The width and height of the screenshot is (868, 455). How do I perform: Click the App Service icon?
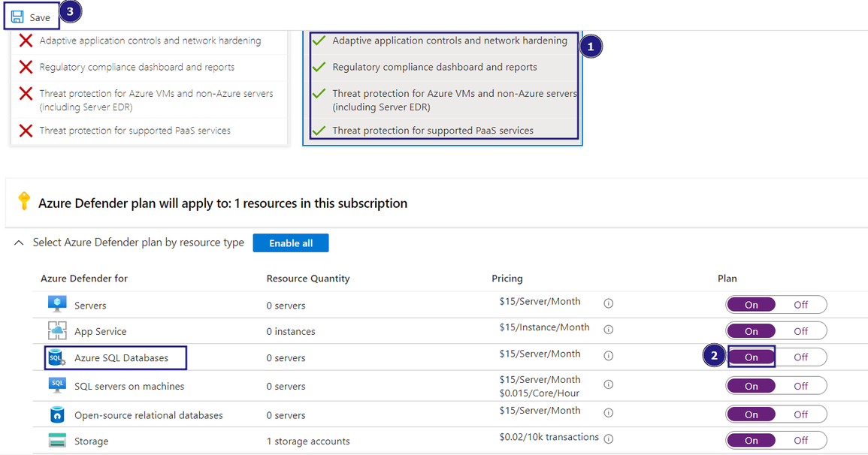[x=57, y=330]
